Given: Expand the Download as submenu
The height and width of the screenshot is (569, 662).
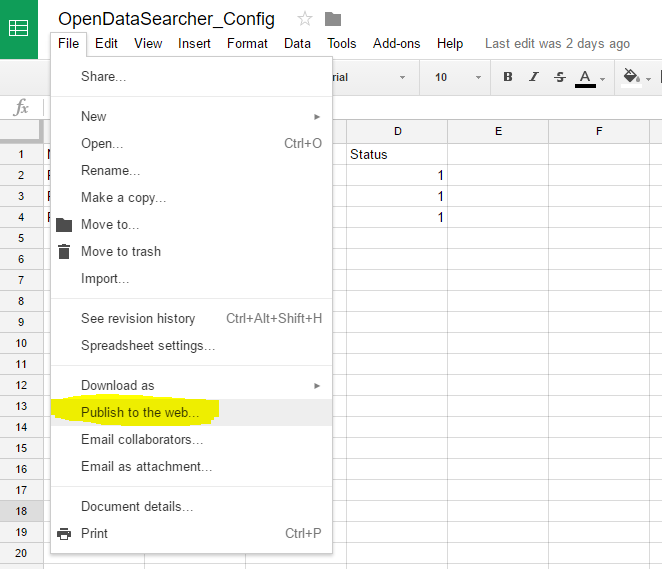Looking at the screenshot, I should tap(191, 385).
